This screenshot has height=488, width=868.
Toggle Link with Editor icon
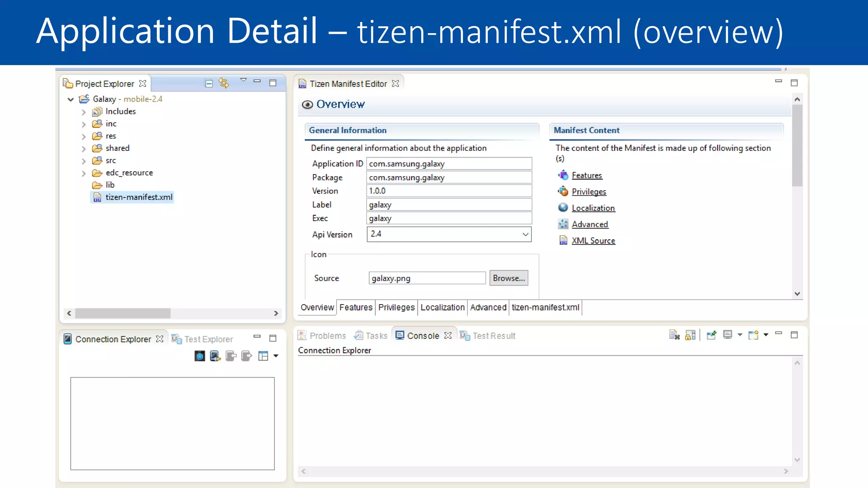pos(224,83)
